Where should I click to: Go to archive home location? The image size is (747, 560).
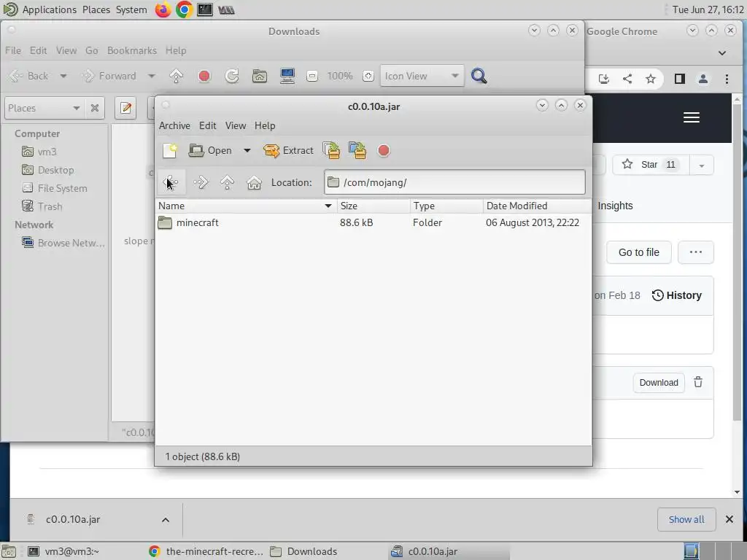[x=254, y=182]
